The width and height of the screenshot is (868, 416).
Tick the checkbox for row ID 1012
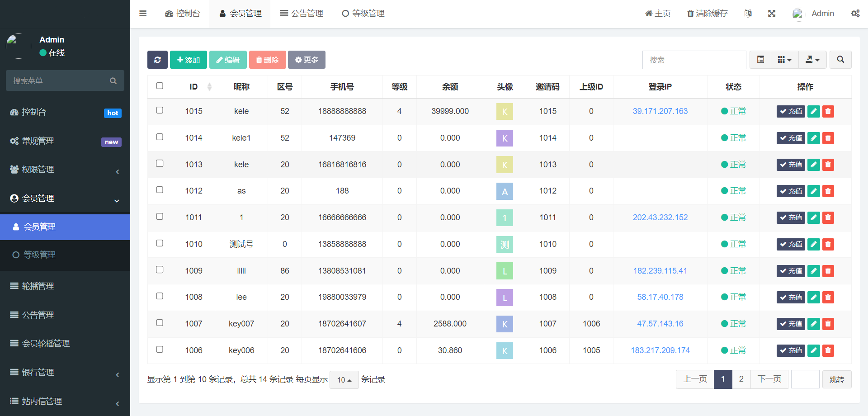point(160,190)
